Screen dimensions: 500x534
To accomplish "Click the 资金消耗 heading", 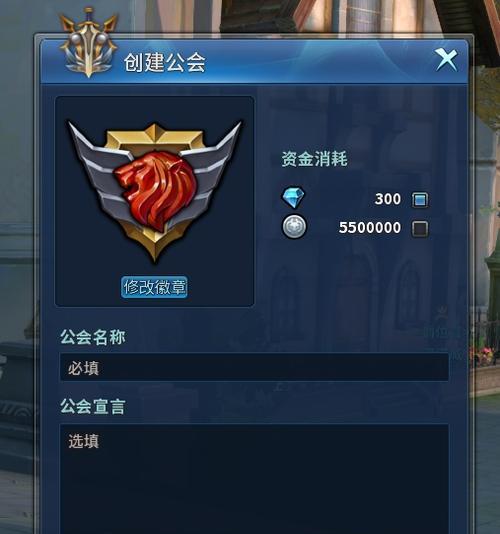I will pos(314,159).
